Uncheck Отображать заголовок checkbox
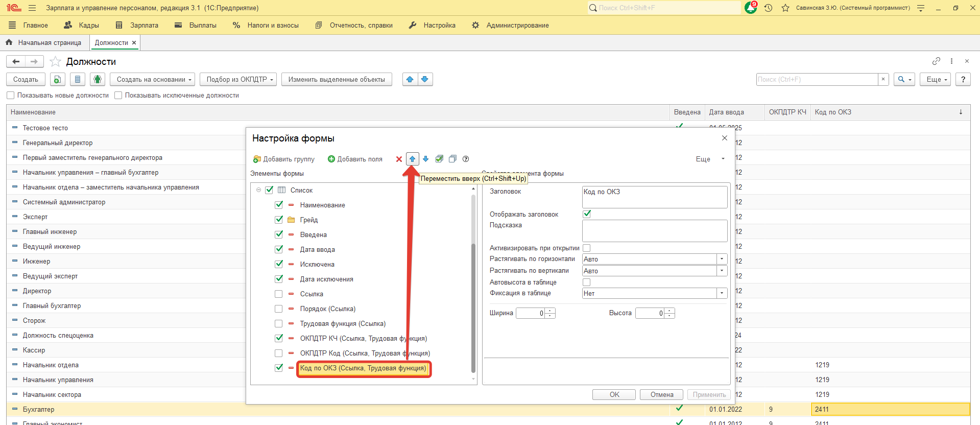The width and height of the screenshot is (980, 425). [587, 214]
